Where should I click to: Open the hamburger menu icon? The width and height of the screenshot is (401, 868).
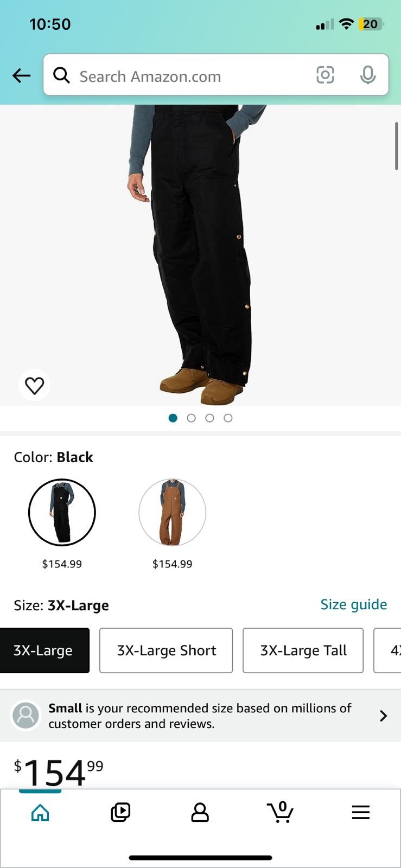click(360, 812)
